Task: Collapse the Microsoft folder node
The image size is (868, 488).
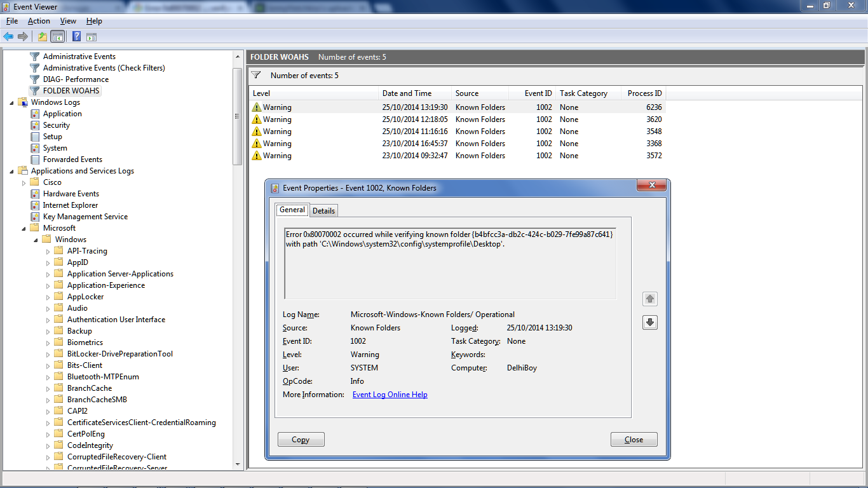Action: click(24, 228)
